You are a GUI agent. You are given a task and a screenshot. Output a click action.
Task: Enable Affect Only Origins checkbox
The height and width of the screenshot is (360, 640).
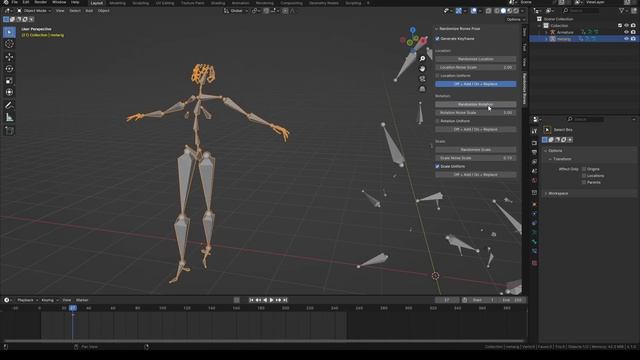(584, 169)
